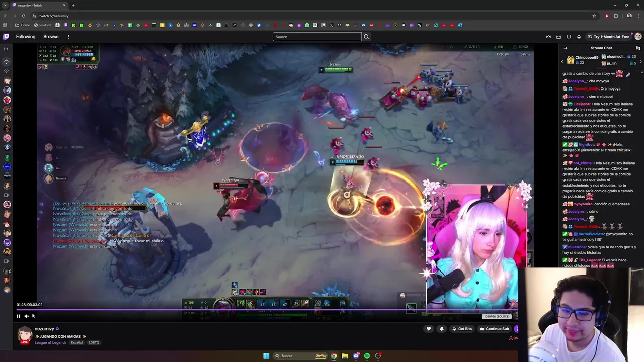The width and height of the screenshot is (644, 362).
Task: Click the stream viewer count
Action: coord(513,338)
